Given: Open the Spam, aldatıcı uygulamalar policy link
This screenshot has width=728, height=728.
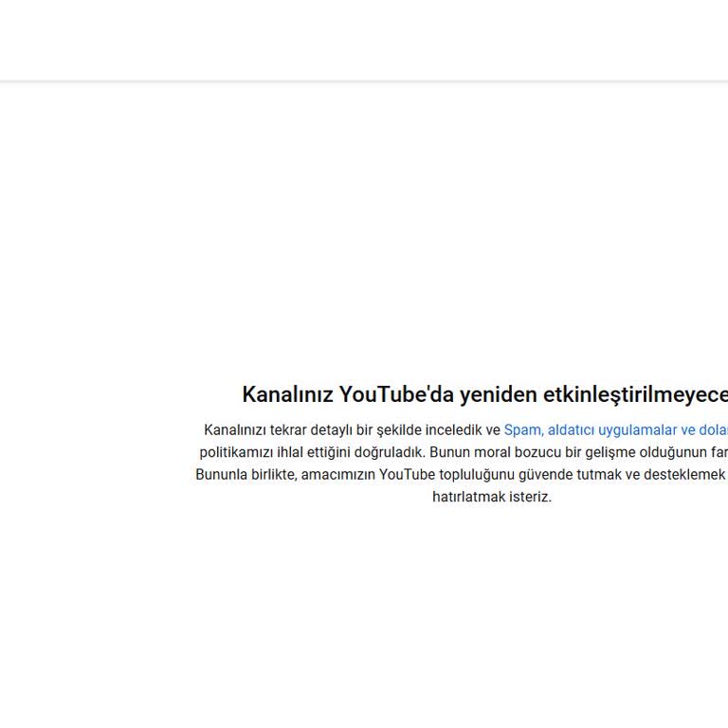Looking at the screenshot, I should 615,430.
